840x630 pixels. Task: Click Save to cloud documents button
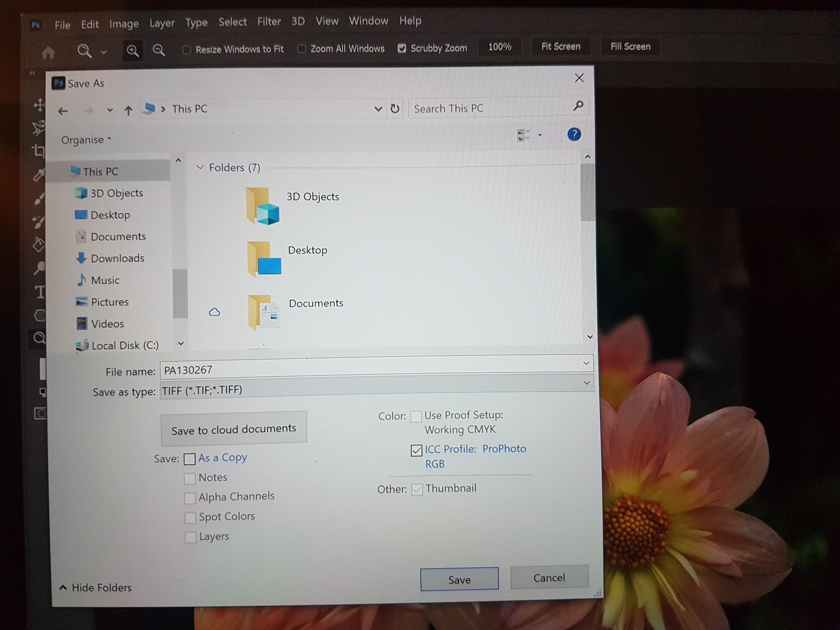click(x=234, y=429)
